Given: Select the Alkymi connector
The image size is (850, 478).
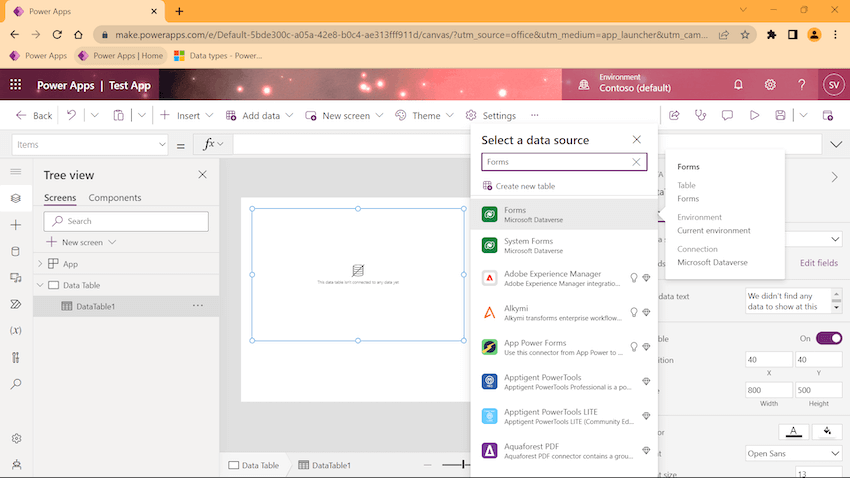Looking at the screenshot, I should click(x=564, y=312).
